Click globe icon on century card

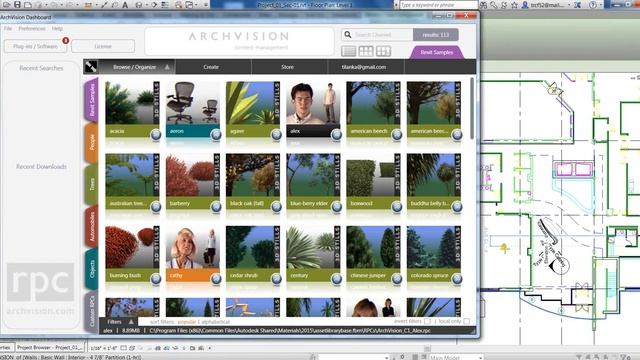click(336, 279)
